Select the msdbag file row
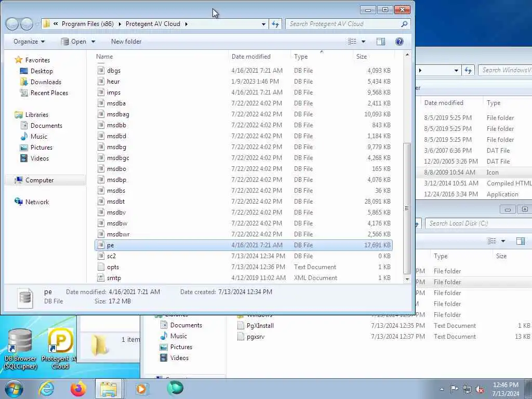This screenshot has width=532, height=399. (243, 114)
